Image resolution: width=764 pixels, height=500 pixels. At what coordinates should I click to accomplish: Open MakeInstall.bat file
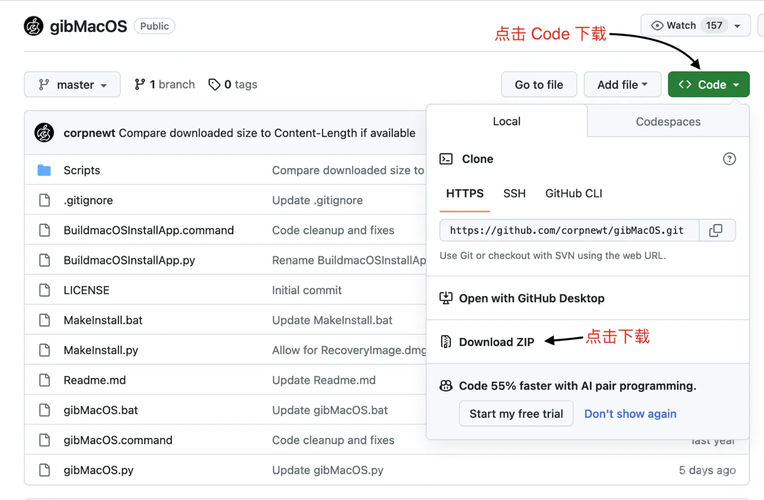click(x=103, y=320)
